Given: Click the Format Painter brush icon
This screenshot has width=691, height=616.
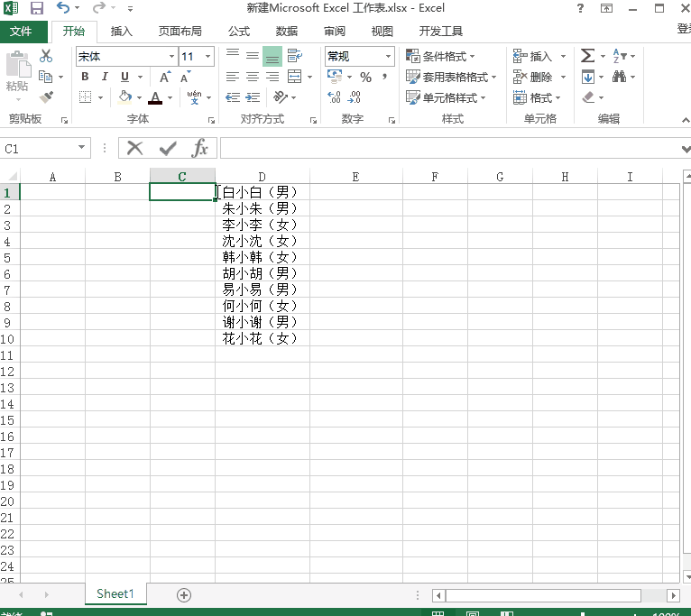Looking at the screenshot, I should click(x=46, y=97).
